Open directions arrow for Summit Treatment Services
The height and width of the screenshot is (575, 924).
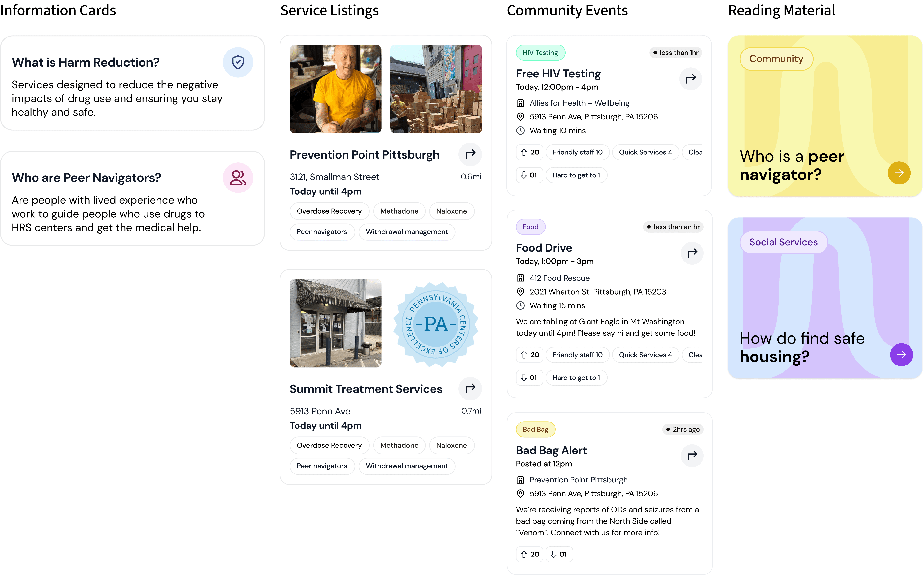(470, 389)
